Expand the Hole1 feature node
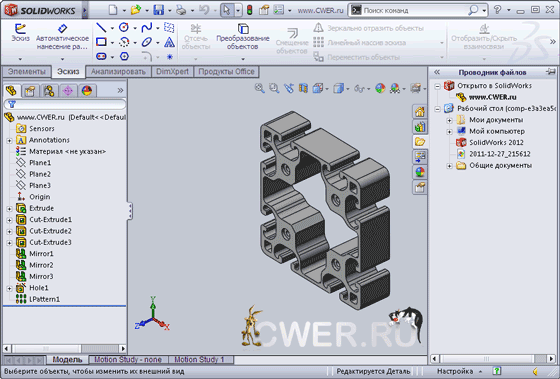560x379 pixels. (9, 288)
